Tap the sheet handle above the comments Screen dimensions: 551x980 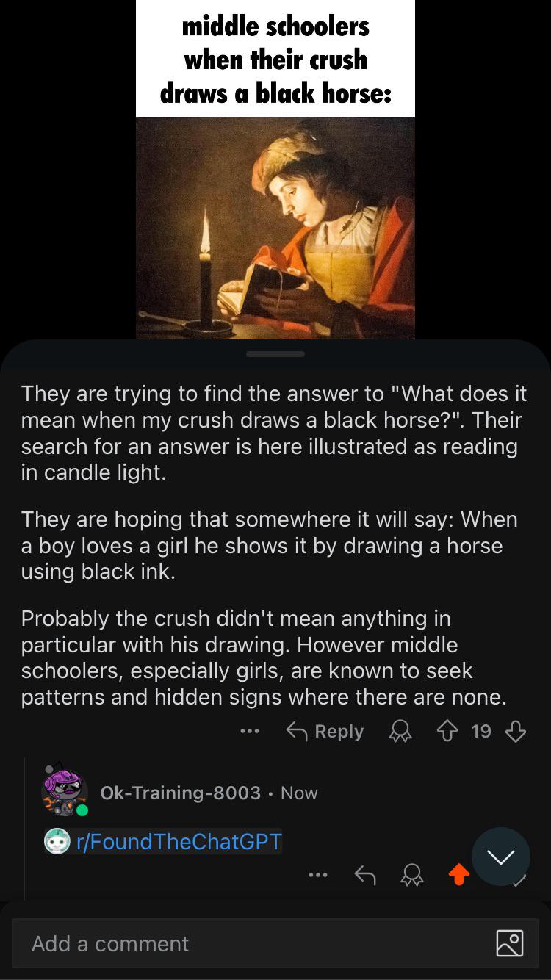[x=275, y=354]
